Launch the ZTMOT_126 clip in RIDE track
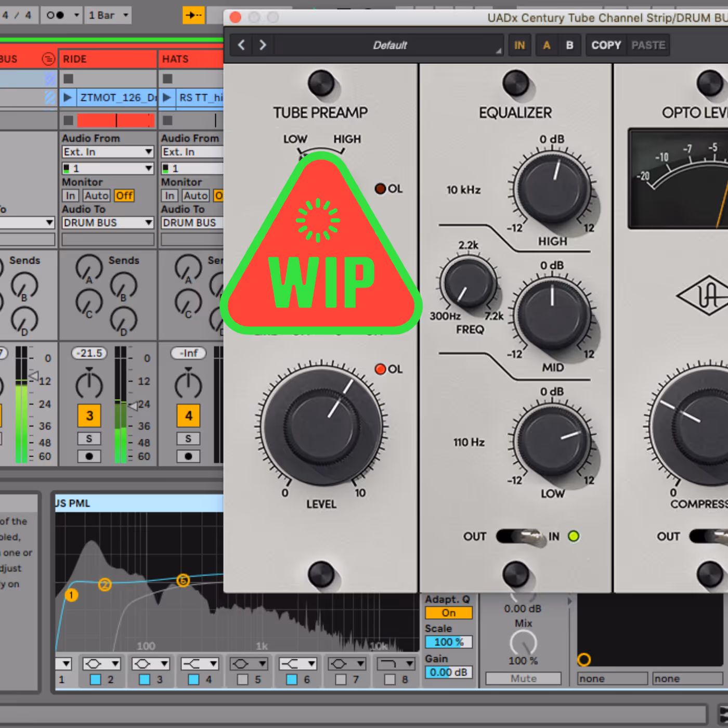Viewport: 728px width, 728px height. 67,97
